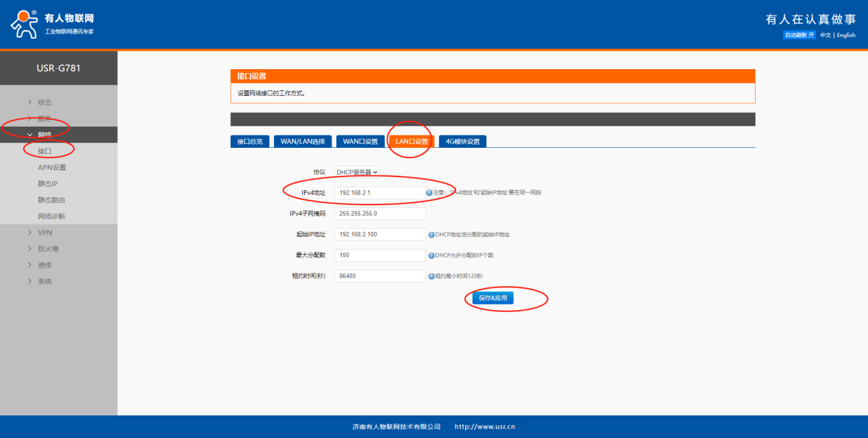Click the USR IOT logo icon
Image resolution: width=868 pixels, height=438 pixels.
coord(25,24)
